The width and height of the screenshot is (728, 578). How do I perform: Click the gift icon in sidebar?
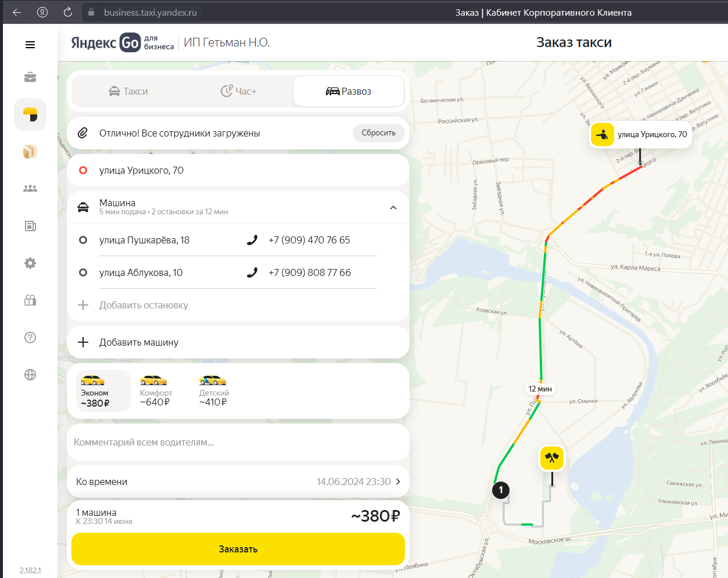click(x=30, y=300)
